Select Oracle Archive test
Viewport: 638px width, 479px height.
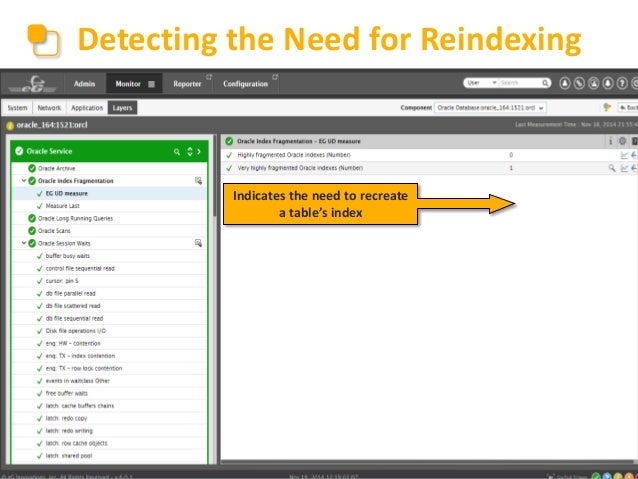[x=57, y=168]
